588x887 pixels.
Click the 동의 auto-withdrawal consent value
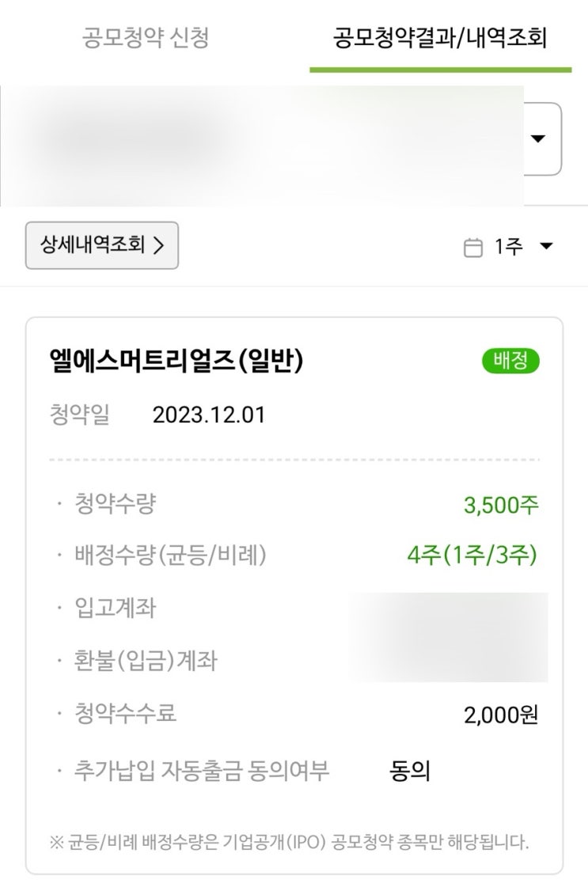(410, 770)
